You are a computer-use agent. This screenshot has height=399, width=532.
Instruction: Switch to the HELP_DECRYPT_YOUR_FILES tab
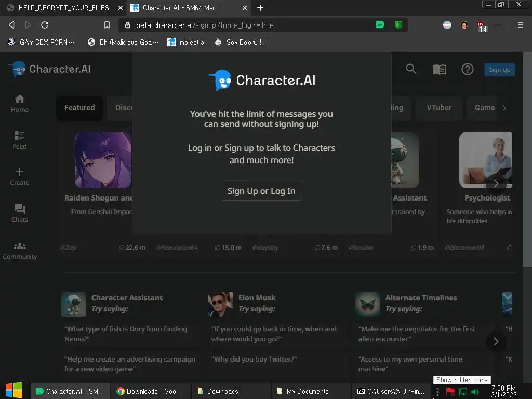pos(63,8)
